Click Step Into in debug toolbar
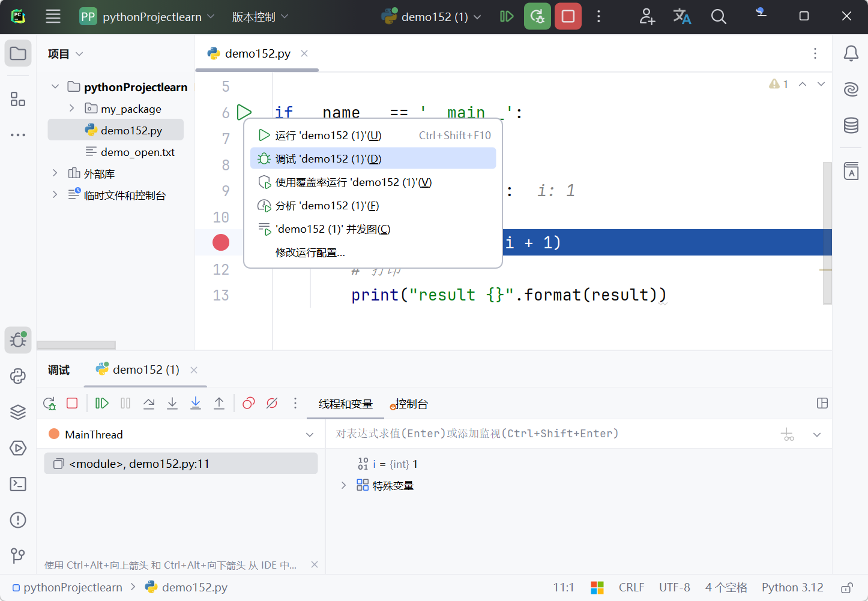Screen dimensions: 868x601 (172, 403)
